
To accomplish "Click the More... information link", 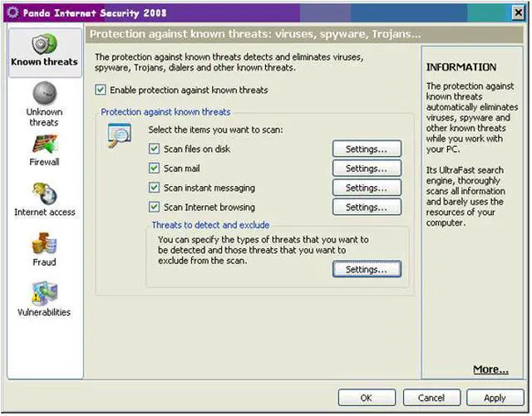I will click(490, 370).
